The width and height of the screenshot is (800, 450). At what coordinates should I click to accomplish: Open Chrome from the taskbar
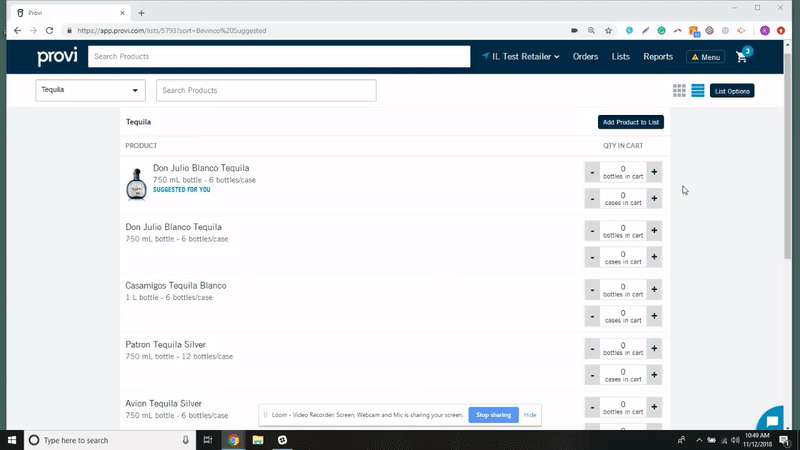[234, 440]
